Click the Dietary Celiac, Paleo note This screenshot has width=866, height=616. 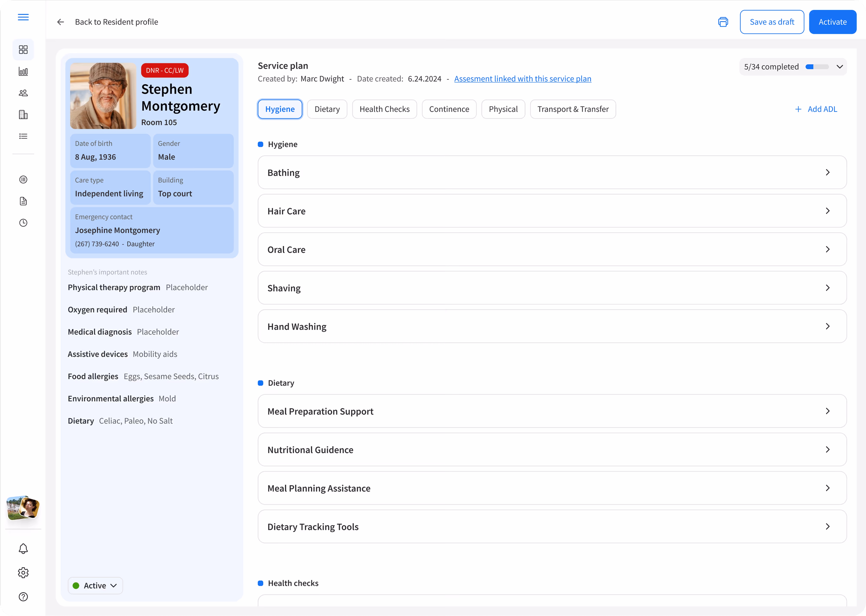tap(120, 421)
